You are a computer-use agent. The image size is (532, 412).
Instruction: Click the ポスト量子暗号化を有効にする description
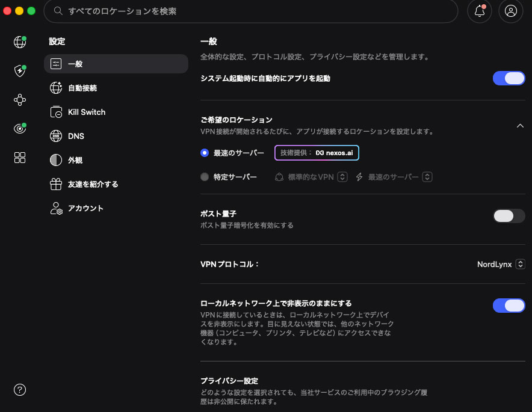pyautogui.click(x=247, y=225)
